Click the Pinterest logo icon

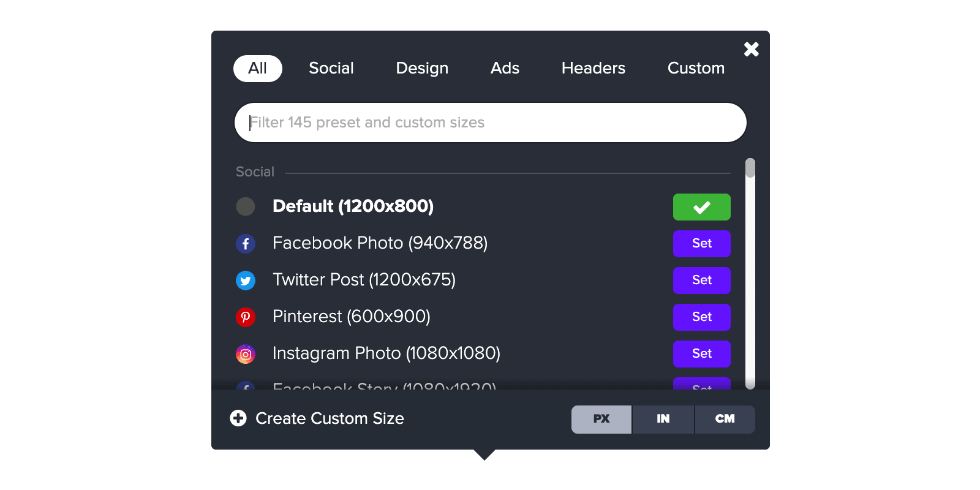point(246,317)
